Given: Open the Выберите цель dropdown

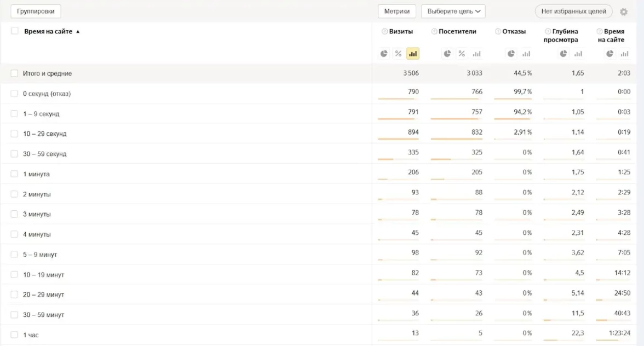Looking at the screenshot, I should pos(453,11).
